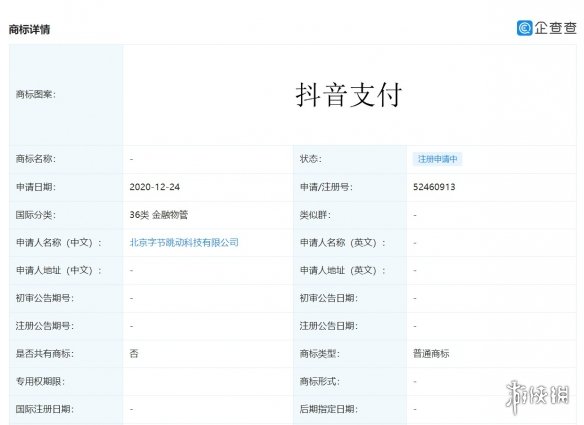The image size is (584, 425).
Task: Click the 专用权期限 label
Action: pos(40,381)
